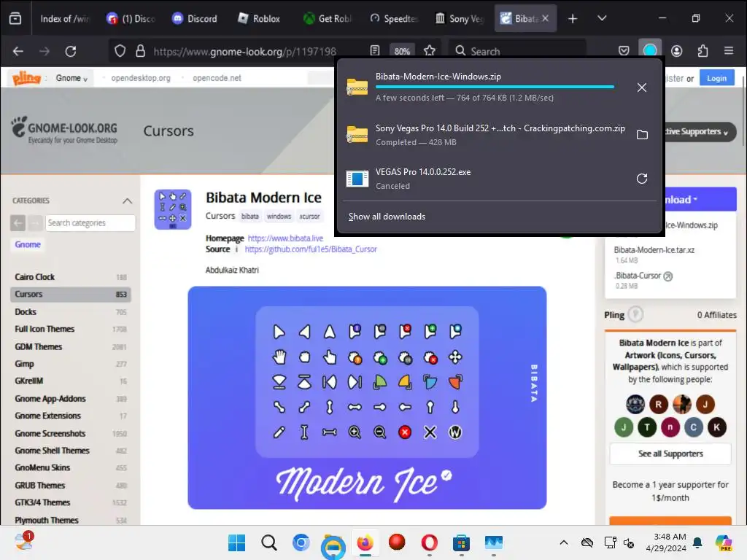Click the Modern Ice preview image
The width and height of the screenshot is (747, 560).
tap(367, 397)
